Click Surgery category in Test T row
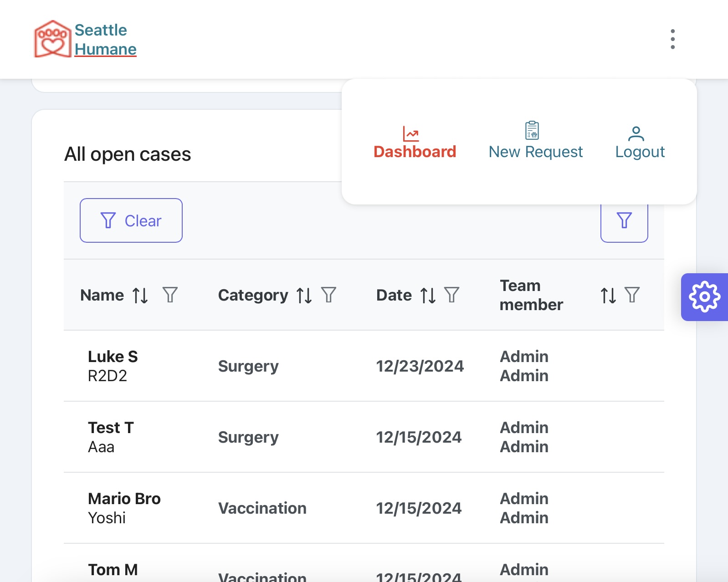Viewport: 728px width, 582px height. point(248,437)
